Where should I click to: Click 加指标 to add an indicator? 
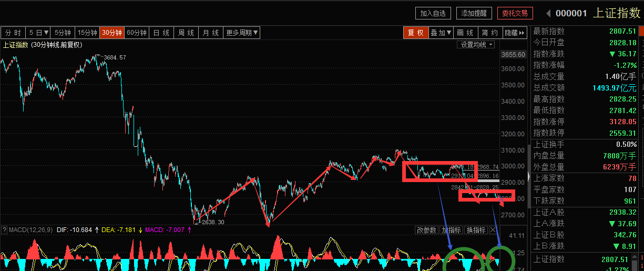click(x=451, y=230)
